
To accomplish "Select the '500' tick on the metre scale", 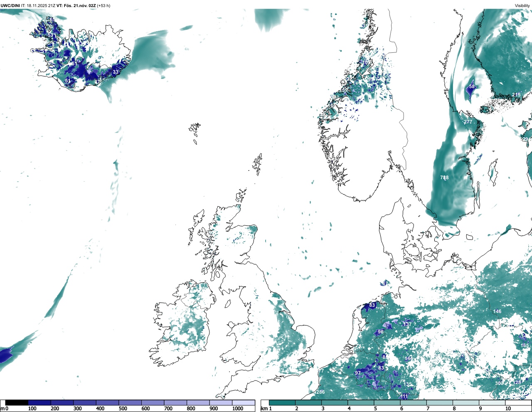I will pos(123,409).
